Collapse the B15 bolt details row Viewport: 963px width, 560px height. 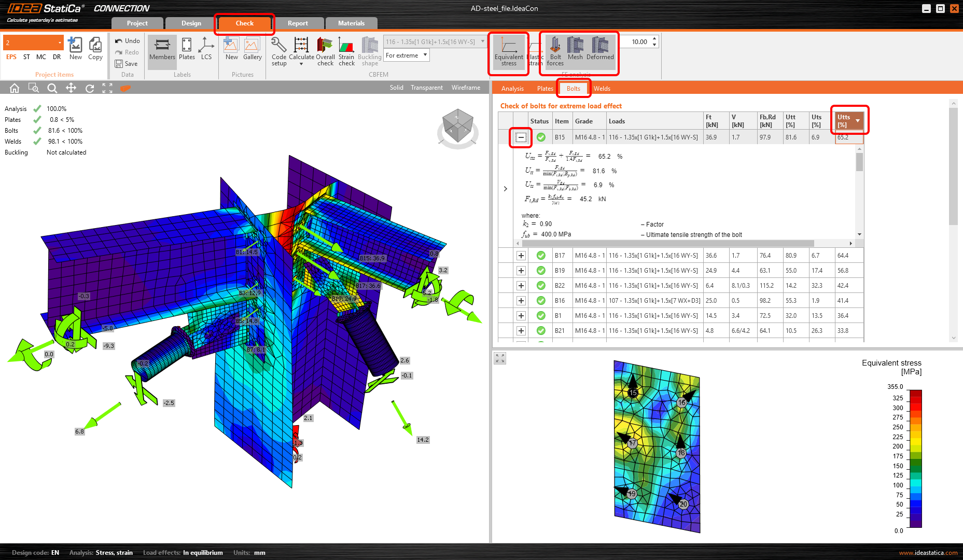point(521,137)
